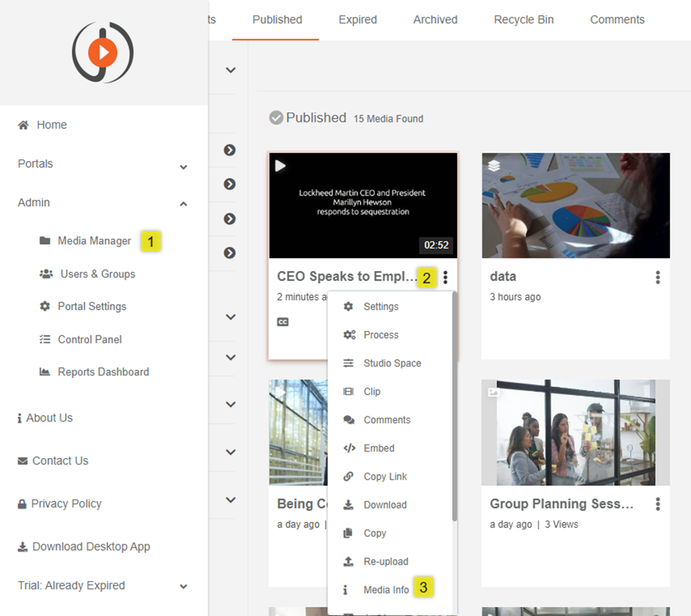Screen dimensions: 691x616
Task: Select Media Info from context menu
Action: point(386,590)
